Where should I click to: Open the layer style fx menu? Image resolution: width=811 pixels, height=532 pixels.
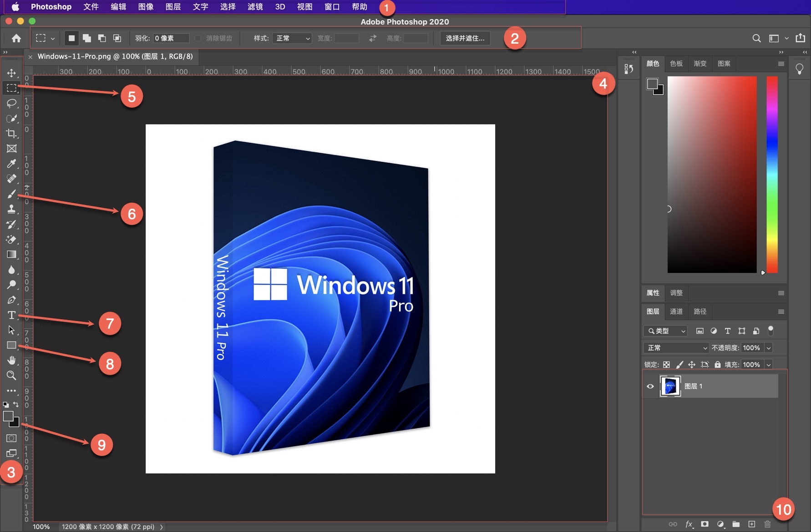(689, 524)
